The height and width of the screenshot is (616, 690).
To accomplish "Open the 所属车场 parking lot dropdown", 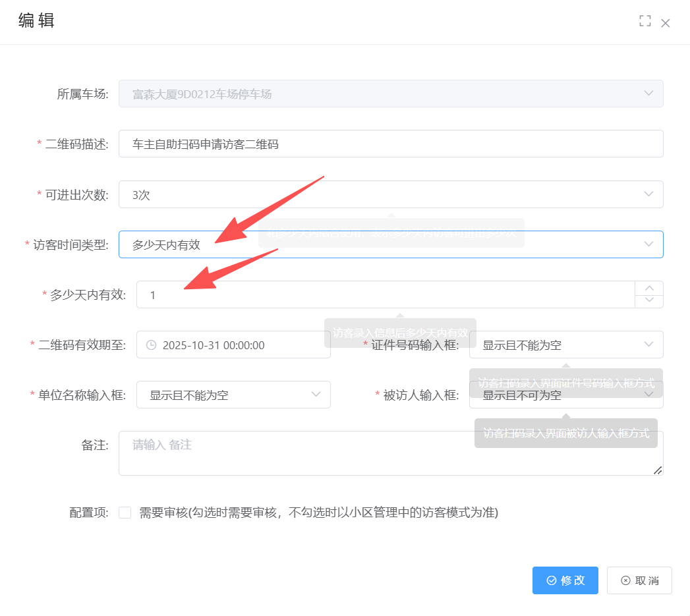I will coord(391,94).
